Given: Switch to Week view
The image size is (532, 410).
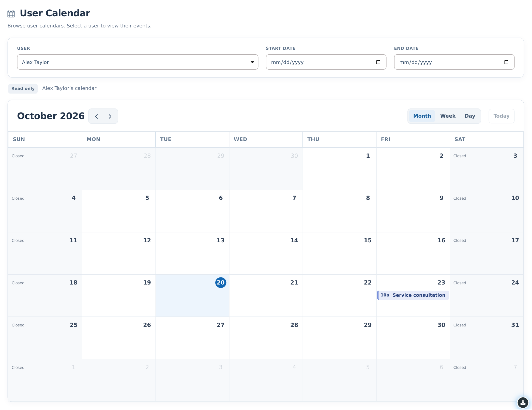Looking at the screenshot, I should coord(448,116).
